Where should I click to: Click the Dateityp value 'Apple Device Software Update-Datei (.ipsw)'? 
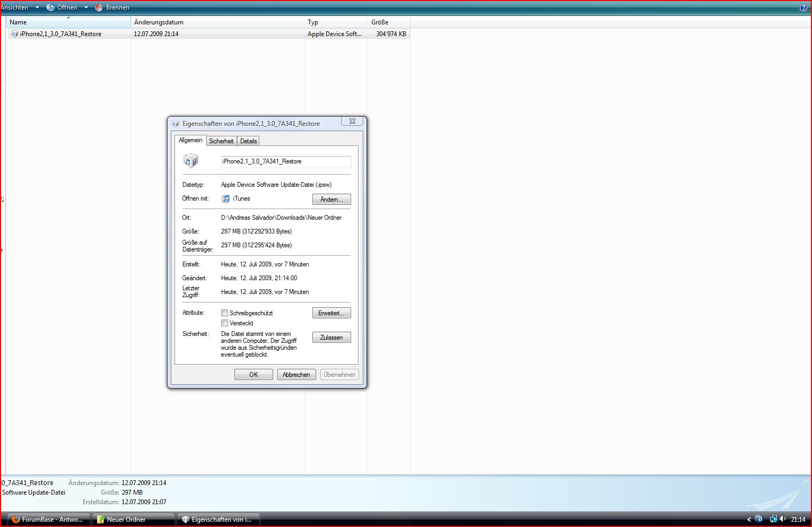276,185
